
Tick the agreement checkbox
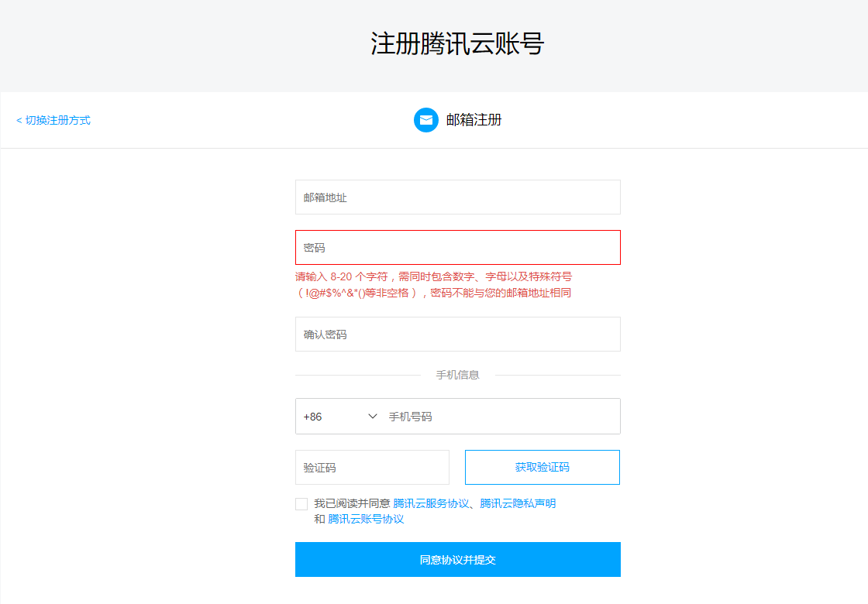(301, 504)
